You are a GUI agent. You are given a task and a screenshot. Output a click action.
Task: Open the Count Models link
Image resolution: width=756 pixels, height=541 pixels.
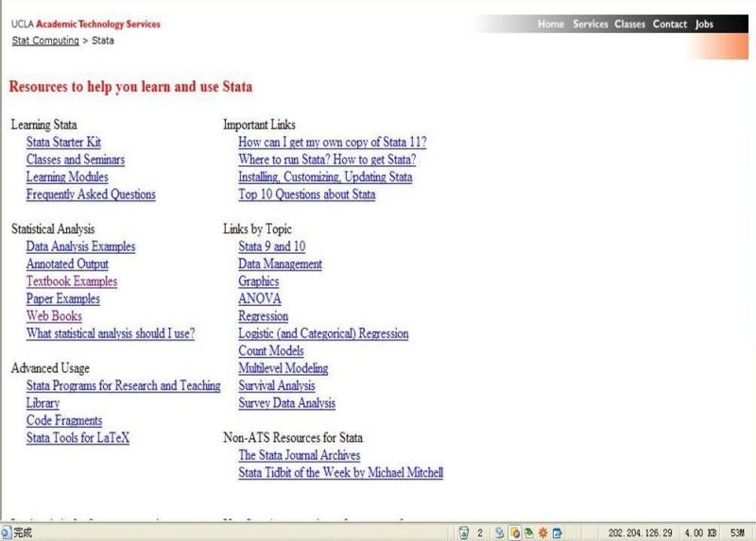(271, 350)
